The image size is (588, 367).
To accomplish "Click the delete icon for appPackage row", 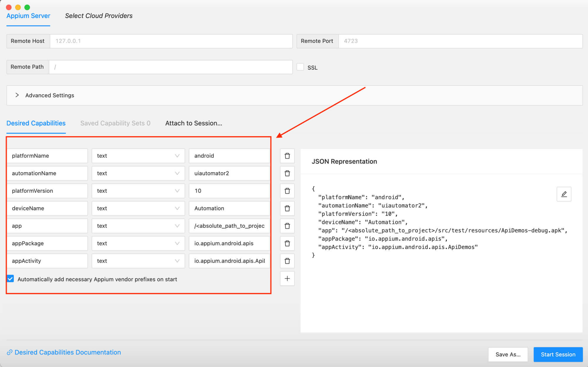I will pyautogui.click(x=287, y=244).
